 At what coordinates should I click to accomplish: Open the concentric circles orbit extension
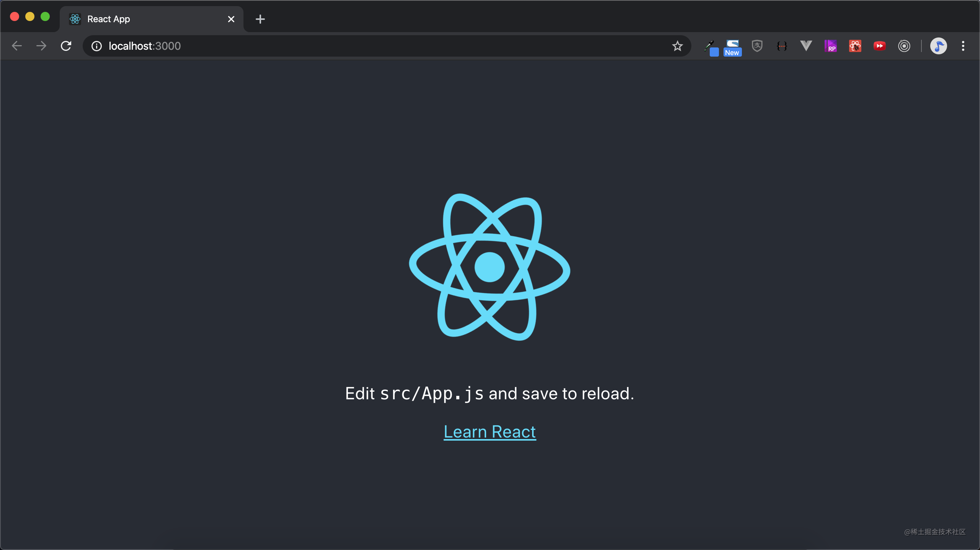[904, 46]
